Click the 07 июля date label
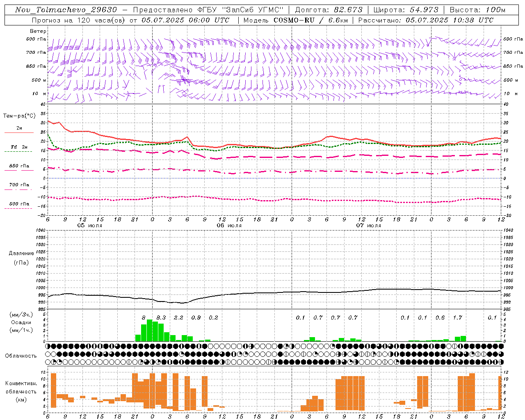 click(368, 226)
